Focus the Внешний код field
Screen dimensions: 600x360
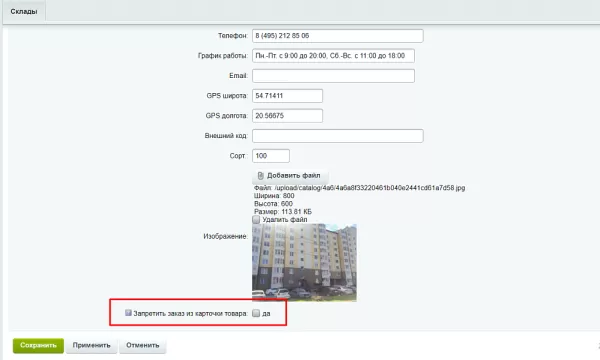click(x=338, y=136)
